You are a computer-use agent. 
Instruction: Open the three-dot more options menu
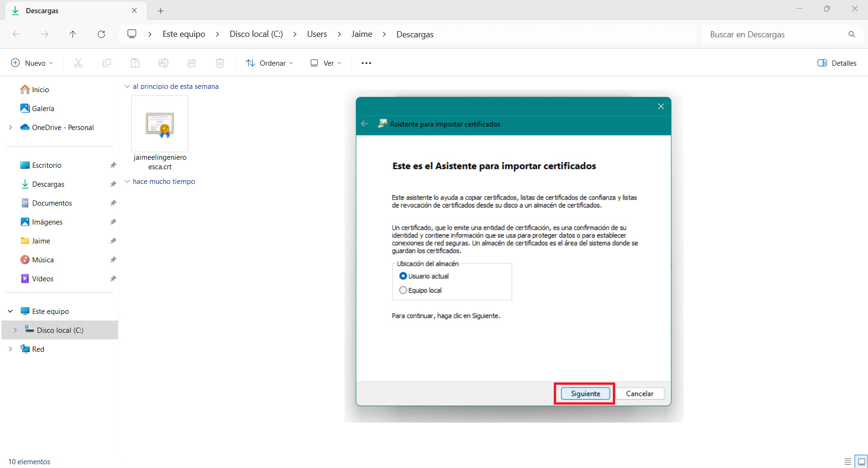(366, 63)
